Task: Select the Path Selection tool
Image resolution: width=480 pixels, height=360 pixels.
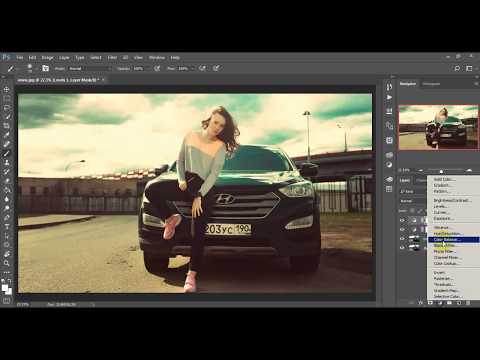Action: [x=6, y=235]
